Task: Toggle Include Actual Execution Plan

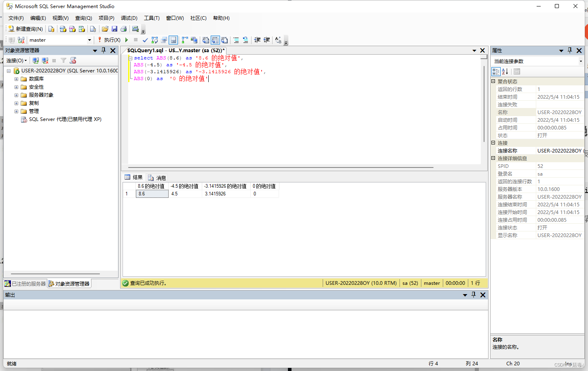Action: point(185,40)
